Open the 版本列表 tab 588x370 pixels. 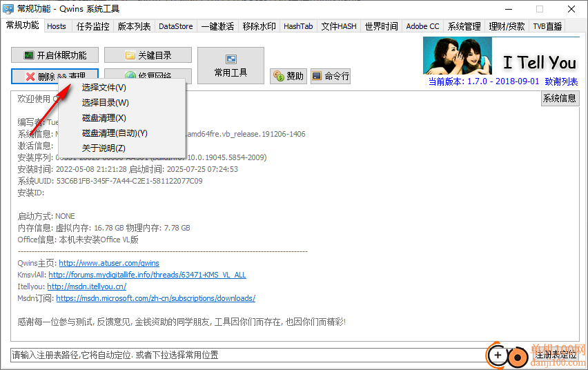pos(134,26)
